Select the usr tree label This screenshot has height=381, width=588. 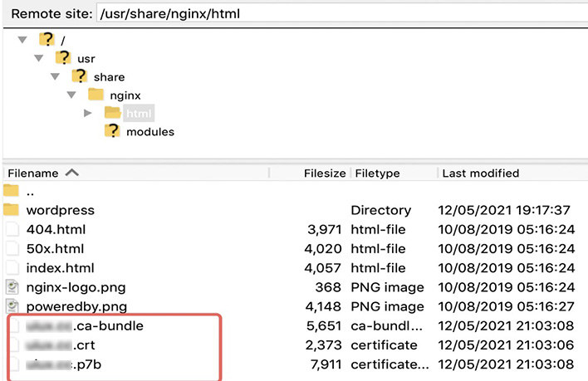point(86,59)
